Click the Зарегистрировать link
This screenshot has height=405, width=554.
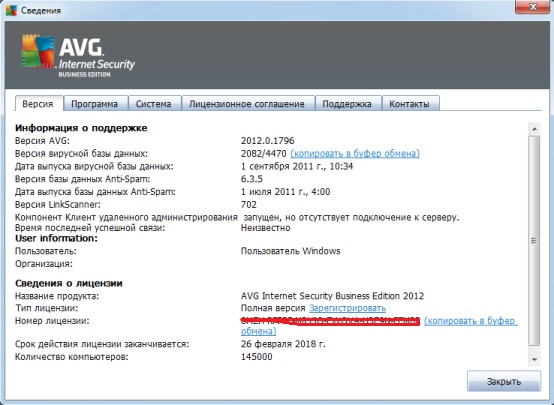click(x=347, y=308)
